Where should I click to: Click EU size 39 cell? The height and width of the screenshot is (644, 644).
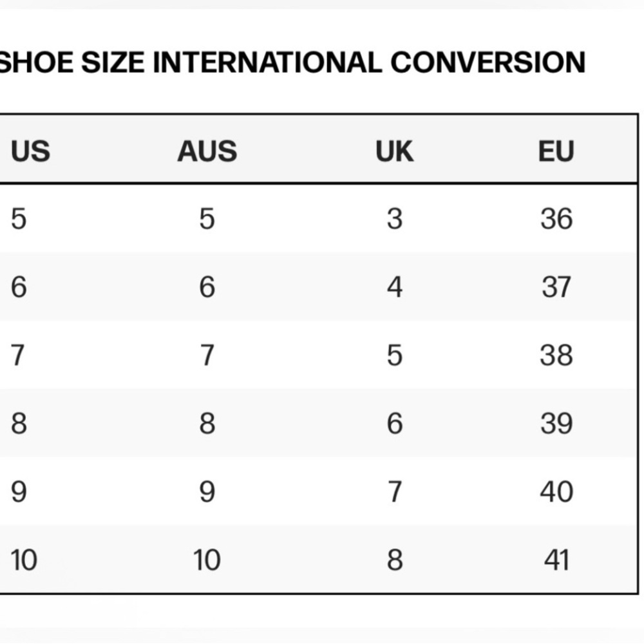pyautogui.click(x=556, y=423)
